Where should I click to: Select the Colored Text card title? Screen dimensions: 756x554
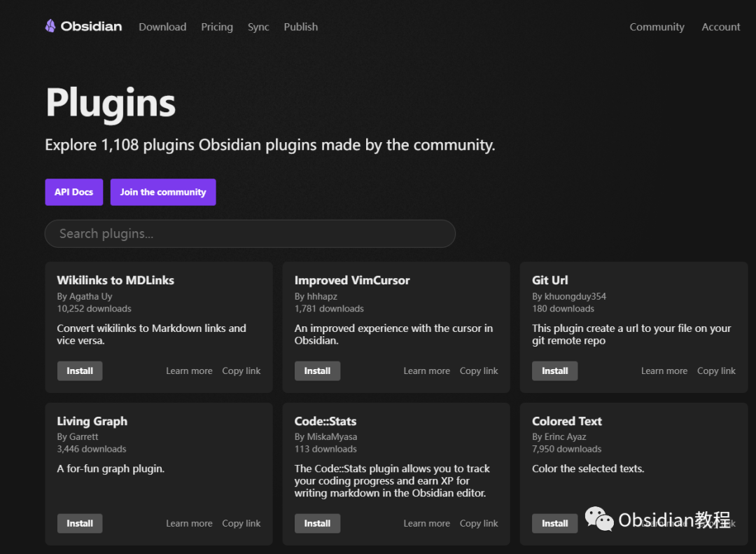567,422
